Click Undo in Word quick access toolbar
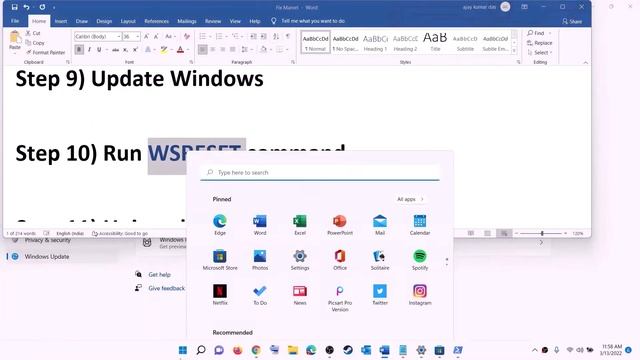 26,7
